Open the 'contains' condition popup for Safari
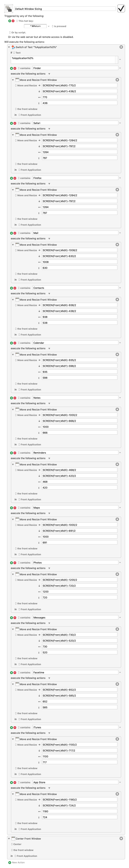Viewport: 129px width, 868px height. (24, 123)
